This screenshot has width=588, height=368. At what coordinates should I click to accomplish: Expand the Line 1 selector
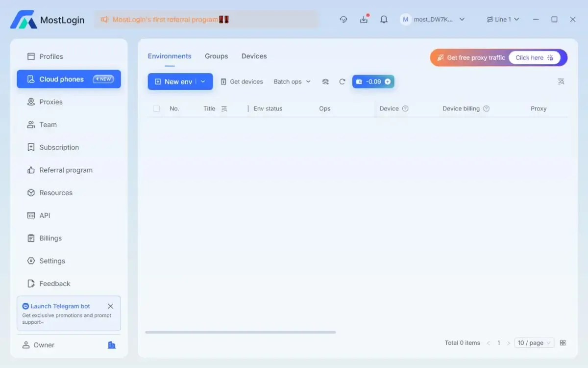[x=503, y=19]
